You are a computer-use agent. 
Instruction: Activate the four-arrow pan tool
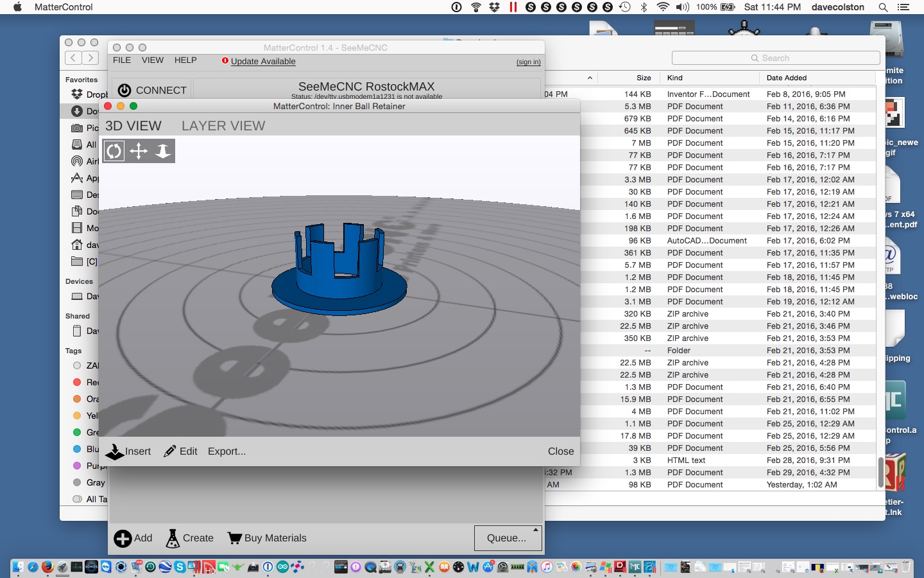point(139,151)
